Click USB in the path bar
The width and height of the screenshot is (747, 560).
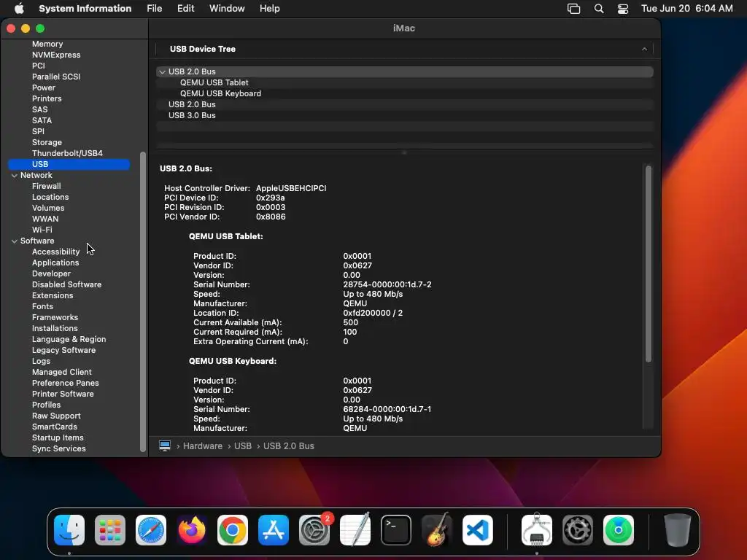pos(242,446)
